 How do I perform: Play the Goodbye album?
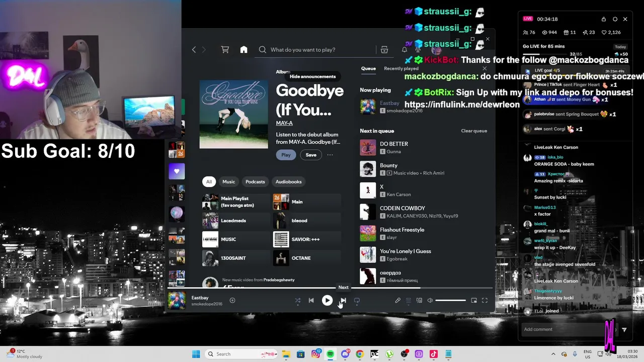click(x=286, y=155)
